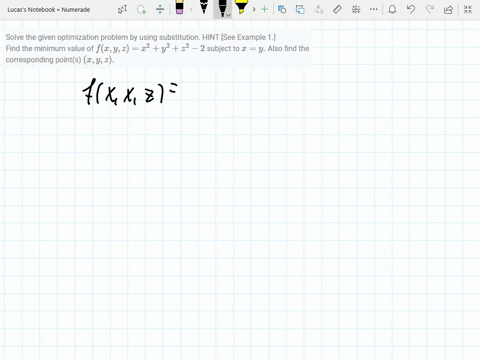Open the selected black pen options dropdown
This screenshot has height=360, width=480.
click(228, 15)
